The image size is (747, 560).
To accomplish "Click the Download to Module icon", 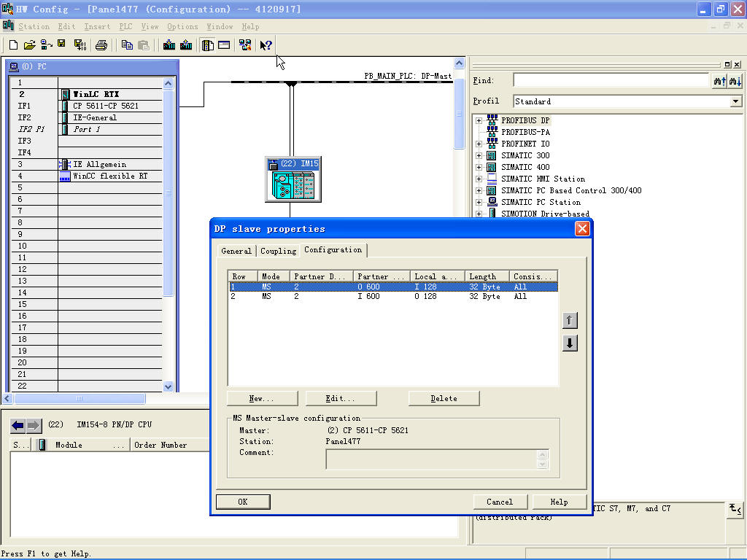I will [169, 44].
